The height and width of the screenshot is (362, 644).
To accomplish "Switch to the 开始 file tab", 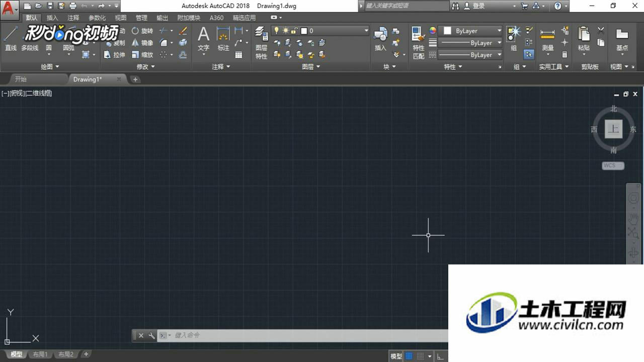I will pyautogui.click(x=21, y=79).
